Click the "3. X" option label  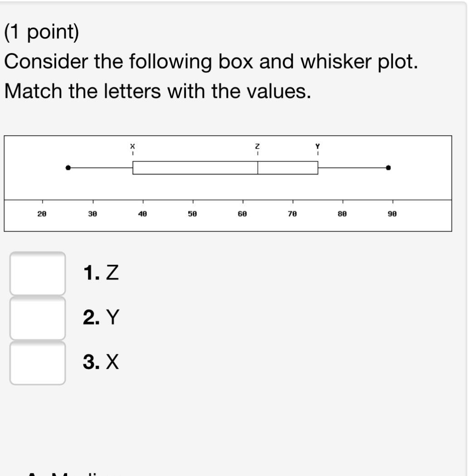pos(101,362)
